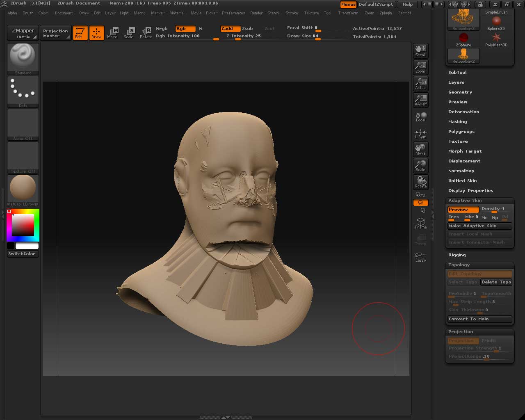Select the Rotate tool in top toolbar
Screen dimensions: 525x420
click(x=146, y=33)
